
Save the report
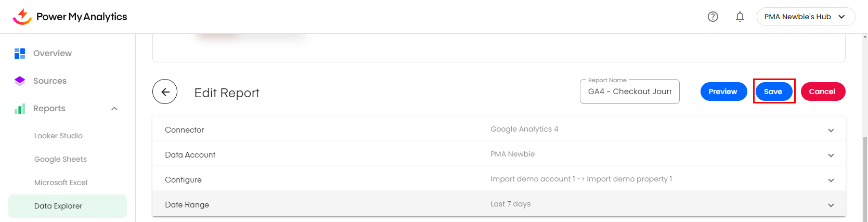pos(773,92)
